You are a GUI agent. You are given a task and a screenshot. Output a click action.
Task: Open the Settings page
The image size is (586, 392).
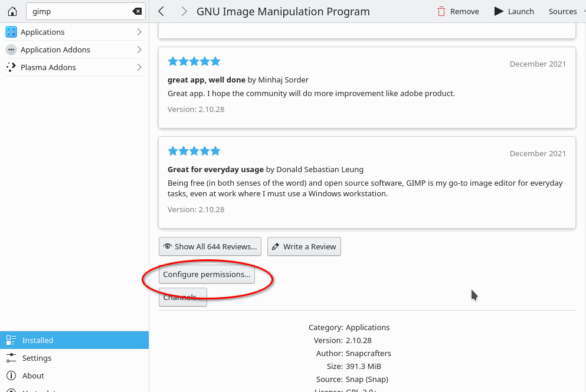(37, 358)
